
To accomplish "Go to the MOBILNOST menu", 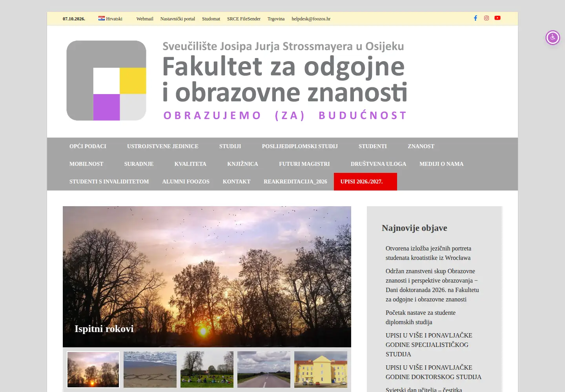I will point(86,164).
